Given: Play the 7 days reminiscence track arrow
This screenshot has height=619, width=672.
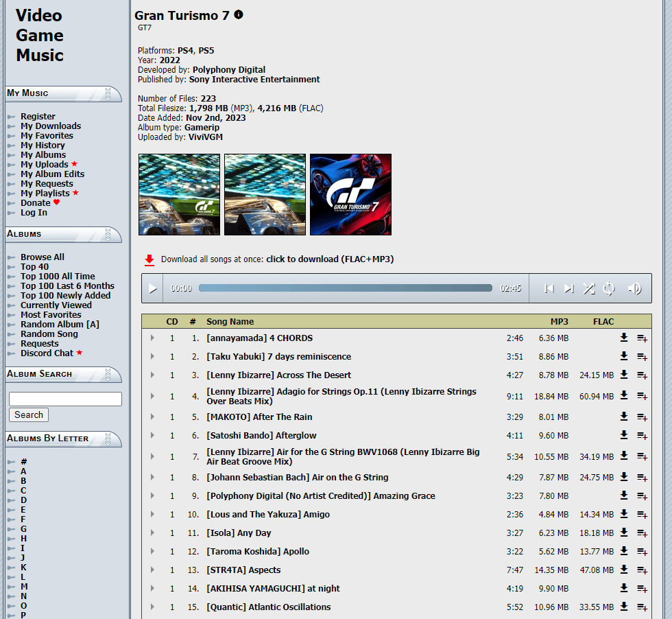Looking at the screenshot, I should (152, 356).
